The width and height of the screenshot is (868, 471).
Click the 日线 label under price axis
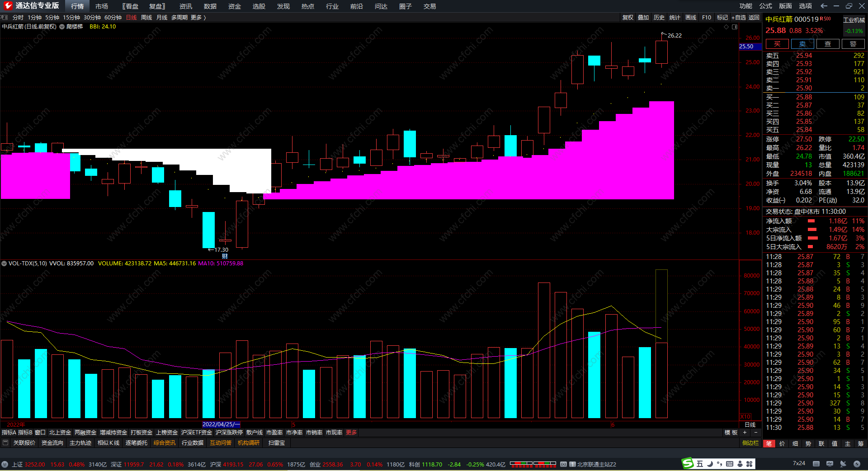[750, 424]
